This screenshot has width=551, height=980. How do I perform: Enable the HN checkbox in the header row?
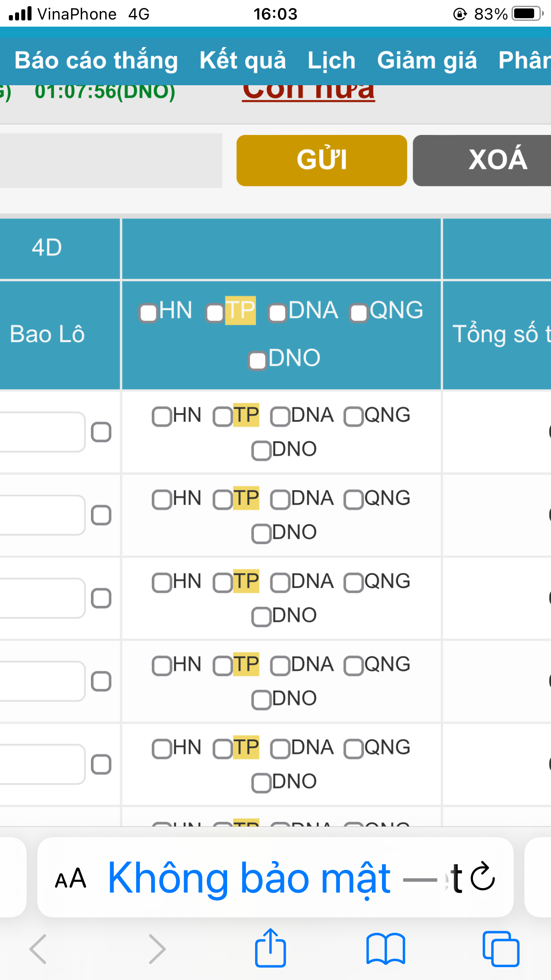[148, 313]
